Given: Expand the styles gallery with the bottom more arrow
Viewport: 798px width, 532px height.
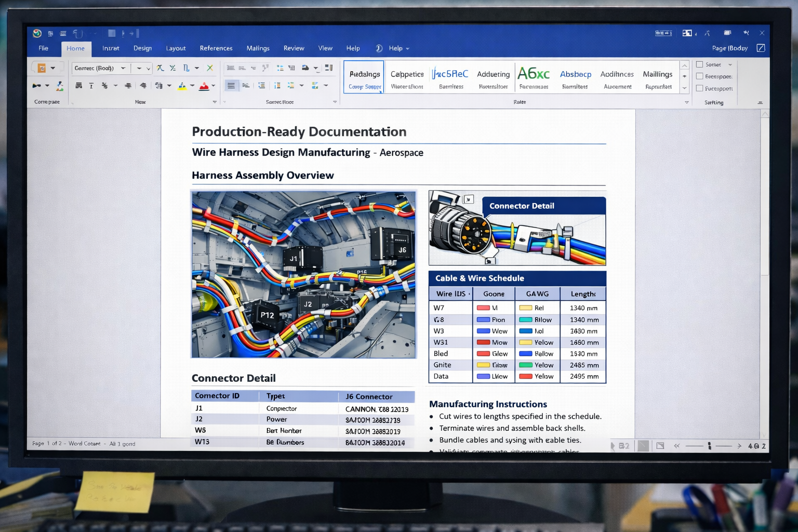Looking at the screenshot, I should [x=685, y=88].
